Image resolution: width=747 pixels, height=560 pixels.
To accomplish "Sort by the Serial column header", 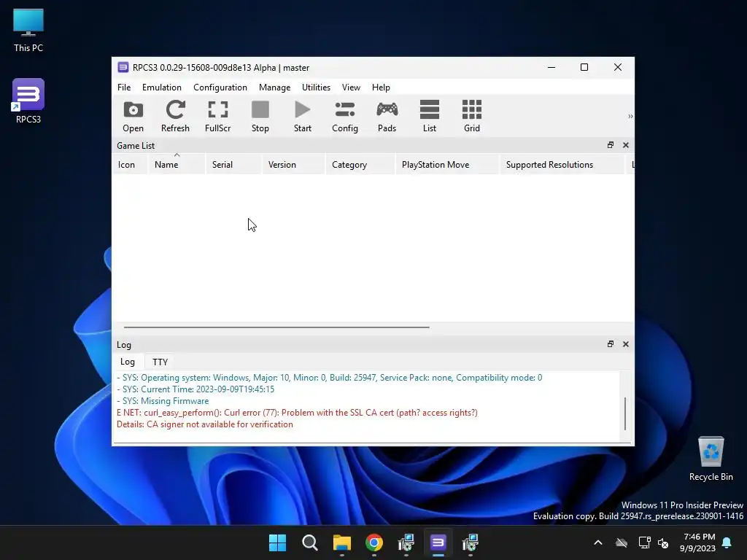I will [233, 164].
